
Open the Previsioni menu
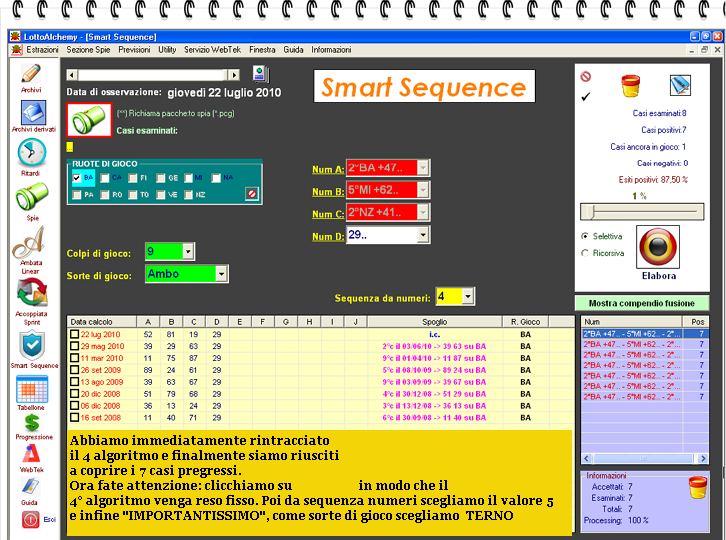pos(134,50)
